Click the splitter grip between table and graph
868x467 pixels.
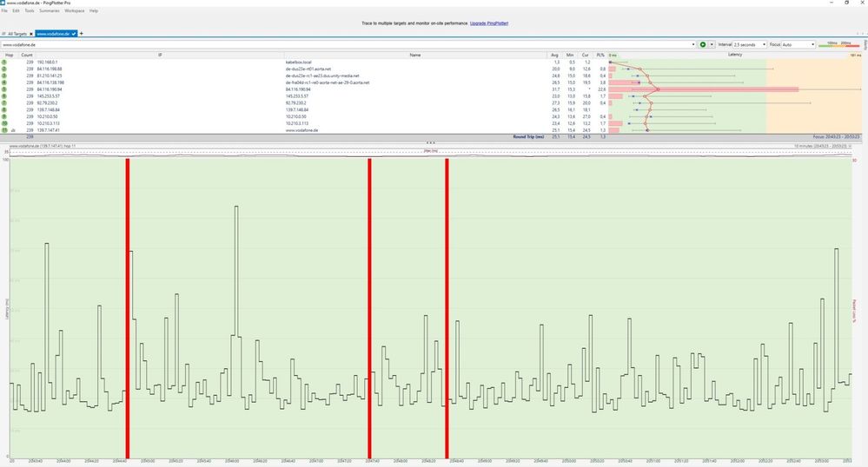[x=431, y=142]
